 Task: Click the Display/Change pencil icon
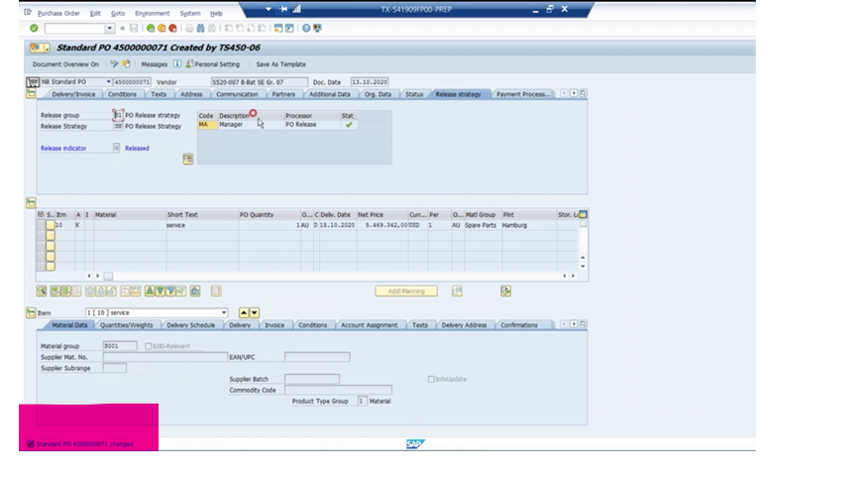tap(114, 64)
